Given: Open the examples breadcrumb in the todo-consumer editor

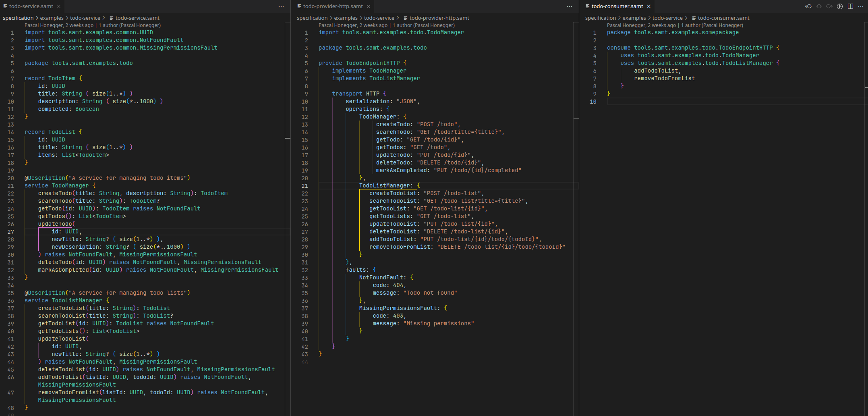Looking at the screenshot, I should [x=634, y=18].
